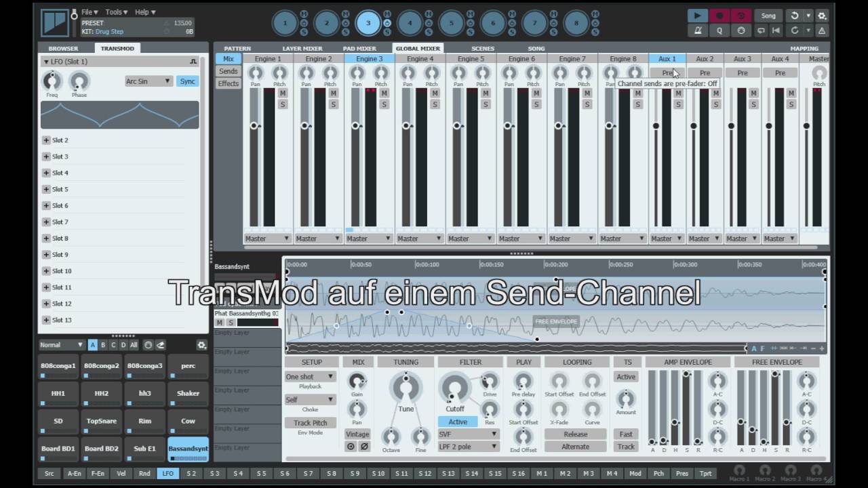868x488 pixels.
Task: Show the Effects mixer view
Action: tap(228, 83)
